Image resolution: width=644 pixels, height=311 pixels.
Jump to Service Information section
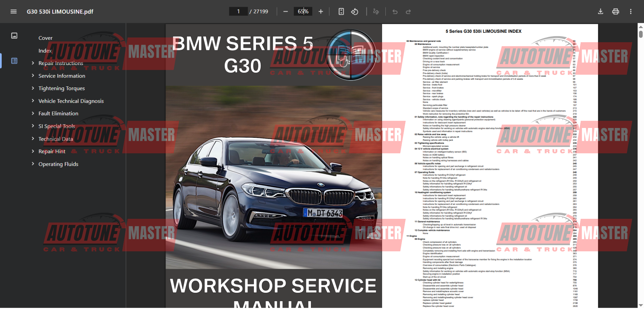click(62, 76)
